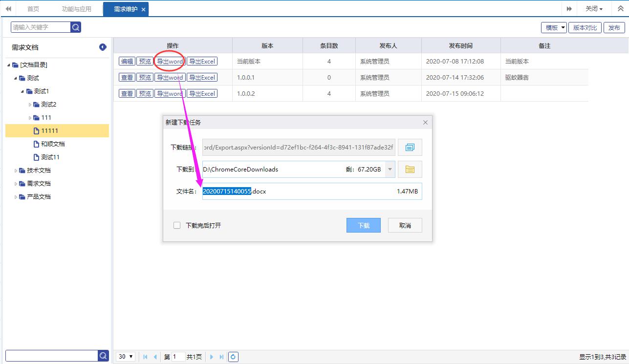
Task: Select 和顺文档 in the document tree
Action: (x=53, y=144)
